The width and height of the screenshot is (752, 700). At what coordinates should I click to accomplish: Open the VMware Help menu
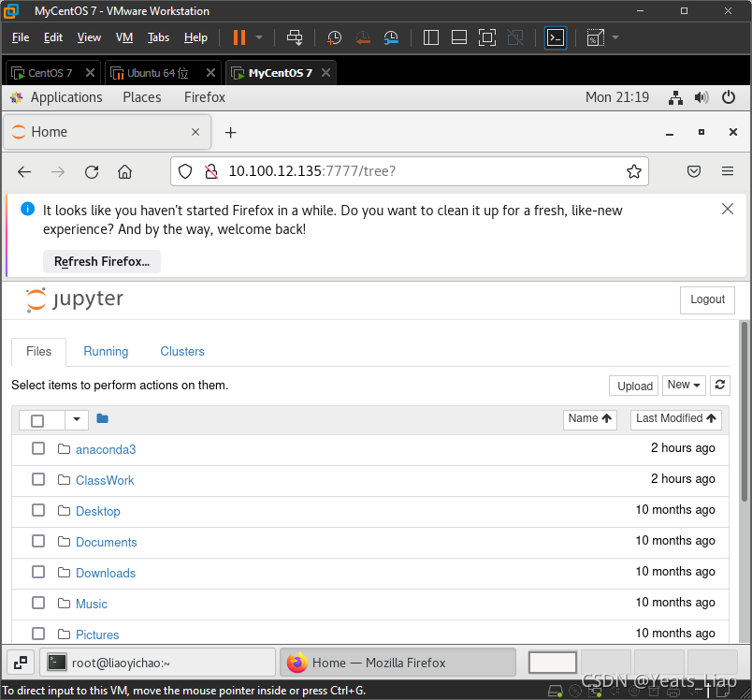coord(195,37)
